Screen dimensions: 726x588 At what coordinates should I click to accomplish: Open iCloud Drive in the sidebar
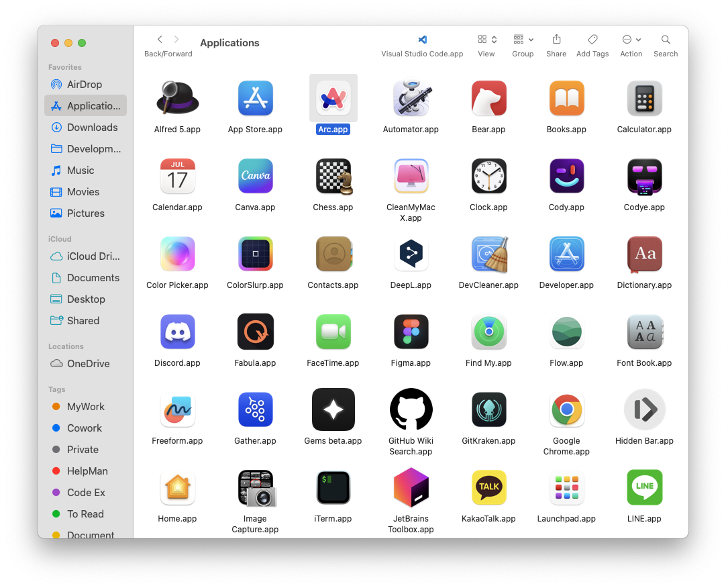[86, 256]
